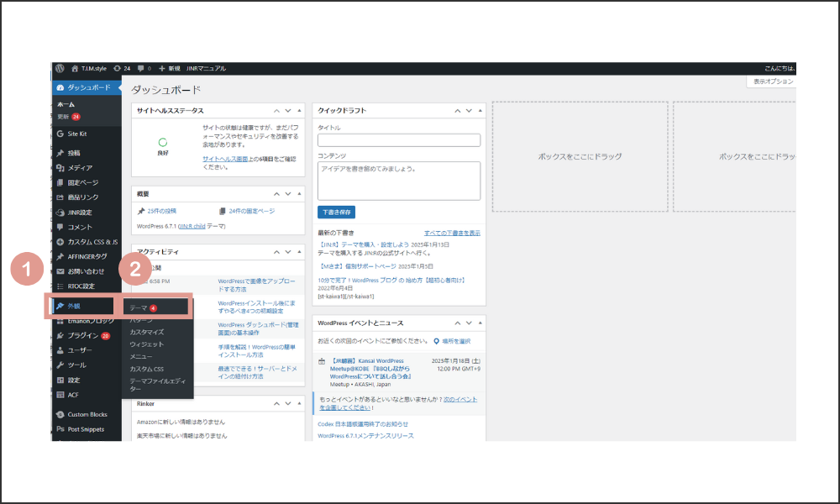Visit the T.I.M.style site home
840x504 pixels.
point(89,69)
